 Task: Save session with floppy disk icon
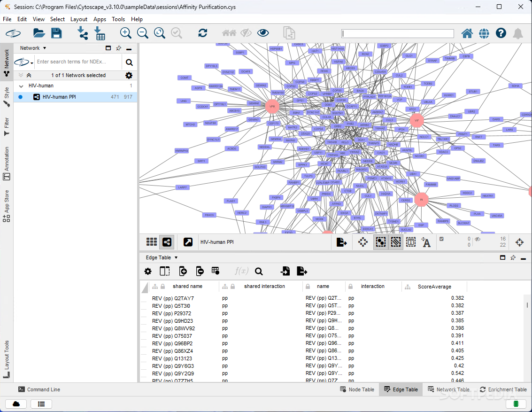click(x=56, y=33)
